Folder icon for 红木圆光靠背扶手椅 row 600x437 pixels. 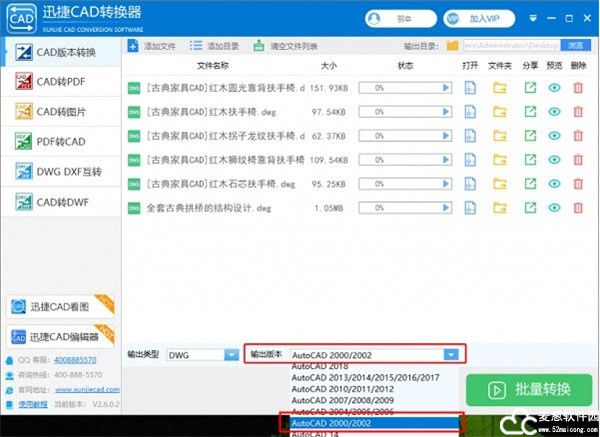coord(500,88)
